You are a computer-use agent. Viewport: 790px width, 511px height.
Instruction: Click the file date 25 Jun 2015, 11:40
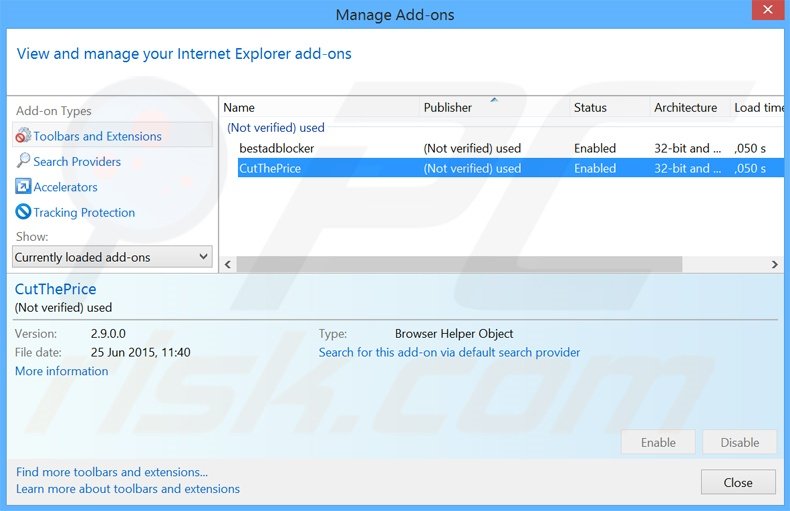pyautogui.click(x=141, y=352)
